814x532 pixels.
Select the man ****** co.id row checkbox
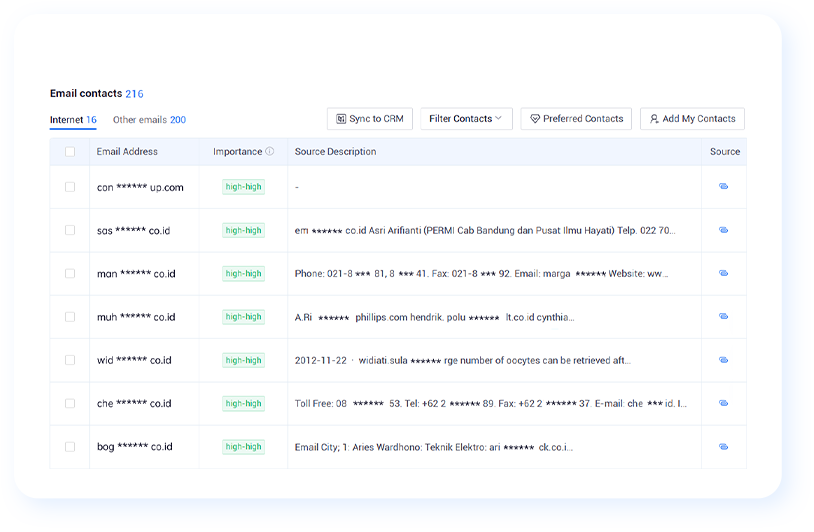[x=70, y=274]
